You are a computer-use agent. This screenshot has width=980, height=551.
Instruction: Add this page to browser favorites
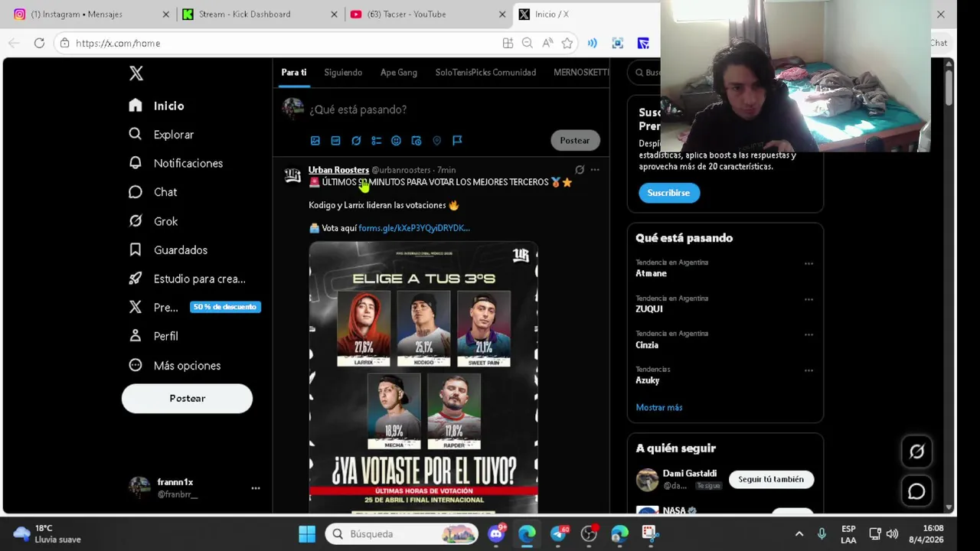tap(567, 44)
